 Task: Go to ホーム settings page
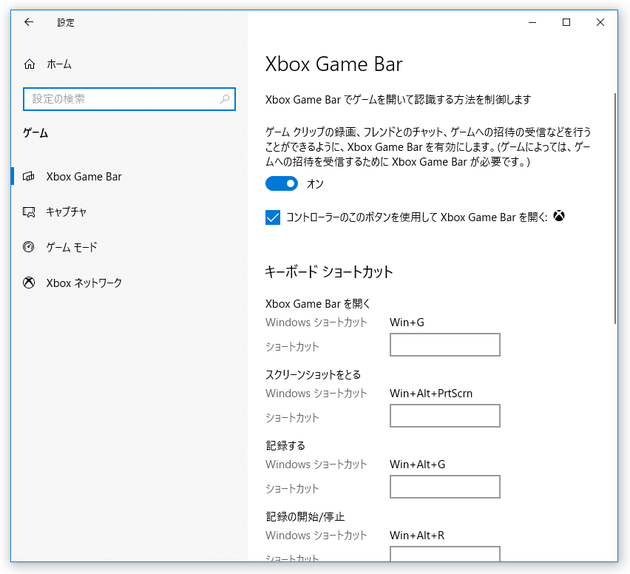click(x=129, y=64)
